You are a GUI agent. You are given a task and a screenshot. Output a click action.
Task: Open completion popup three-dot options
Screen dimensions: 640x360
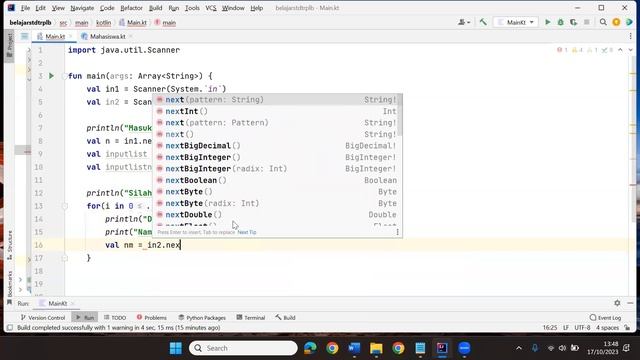(397, 232)
